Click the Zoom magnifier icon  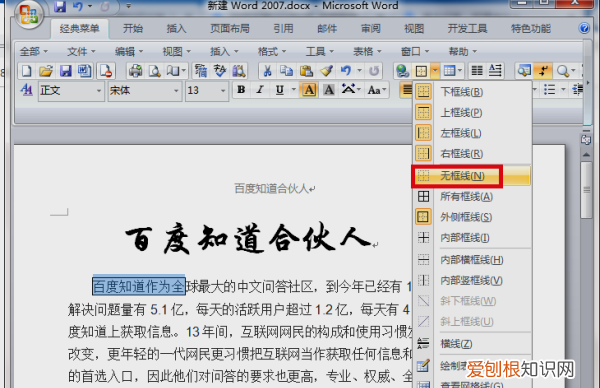[562, 71]
